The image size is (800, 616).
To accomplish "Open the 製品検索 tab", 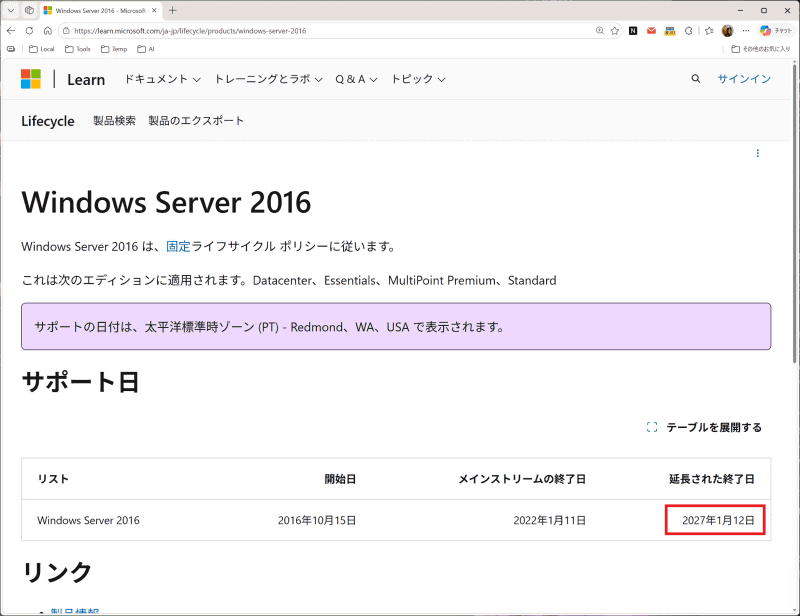I will click(114, 120).
